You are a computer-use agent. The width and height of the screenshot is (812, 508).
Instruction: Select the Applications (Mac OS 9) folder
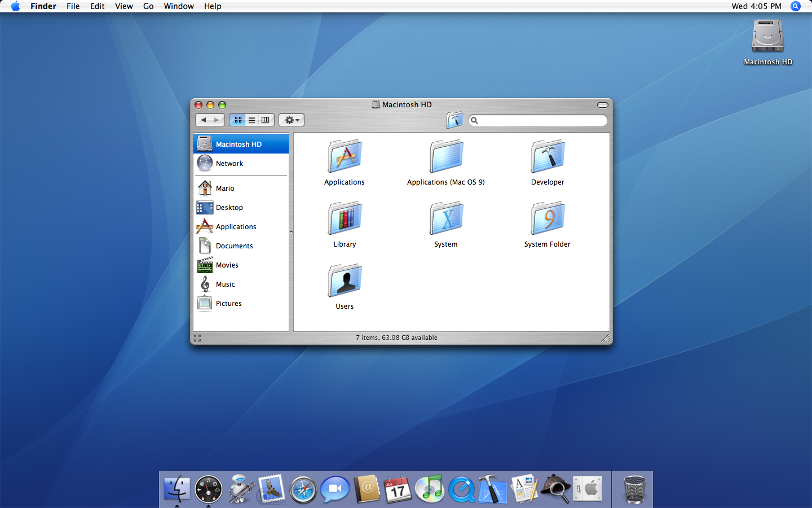point(446,156)
